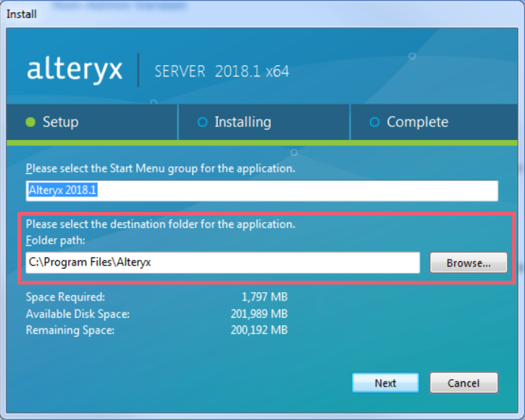Select the Installing step tab

pyautogui.click(x=264, y=122)
